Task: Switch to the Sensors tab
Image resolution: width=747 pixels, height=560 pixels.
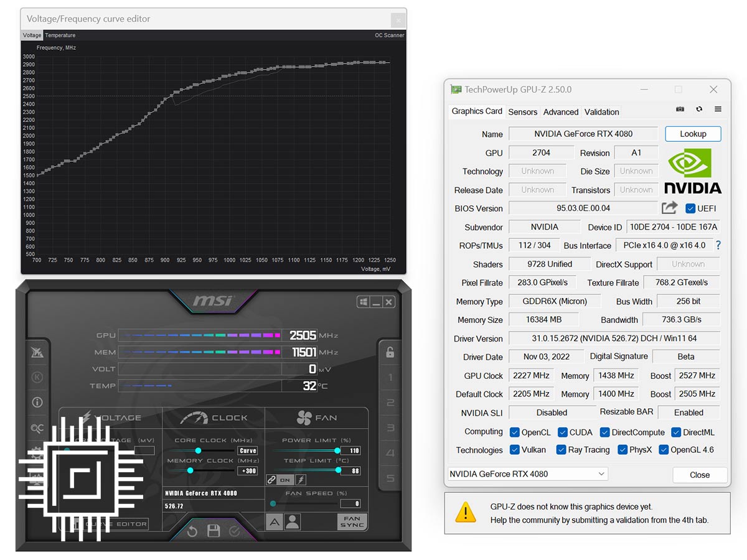Action: [522, 112]
